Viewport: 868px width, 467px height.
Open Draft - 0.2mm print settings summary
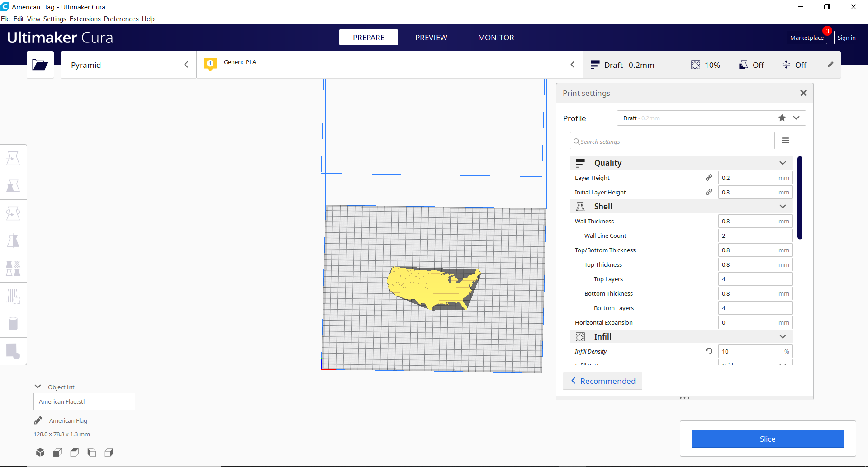(712, 65)
